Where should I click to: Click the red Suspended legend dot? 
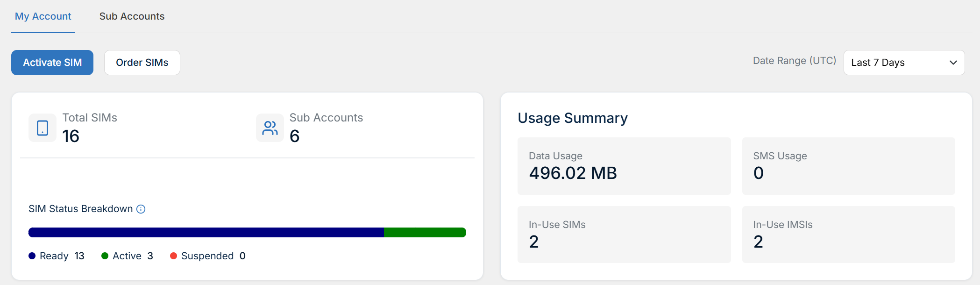pos(173,256)
